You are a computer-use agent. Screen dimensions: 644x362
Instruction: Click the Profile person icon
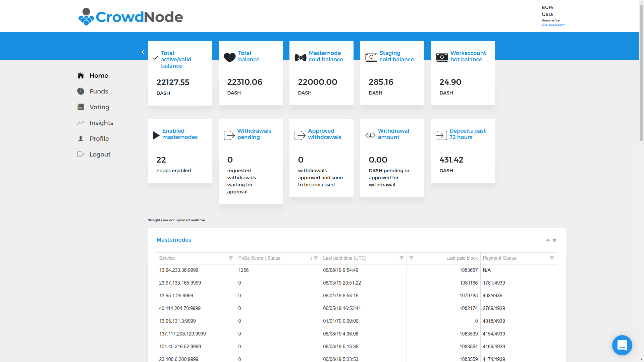80,138
